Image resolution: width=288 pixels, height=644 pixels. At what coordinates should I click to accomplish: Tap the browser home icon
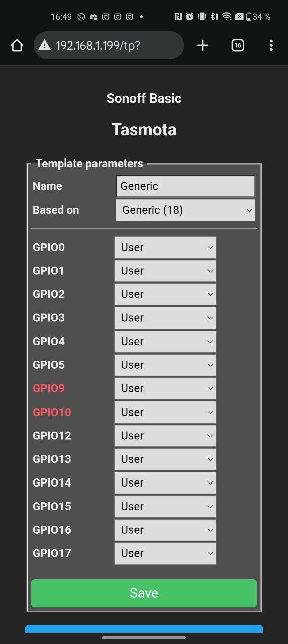17,46
